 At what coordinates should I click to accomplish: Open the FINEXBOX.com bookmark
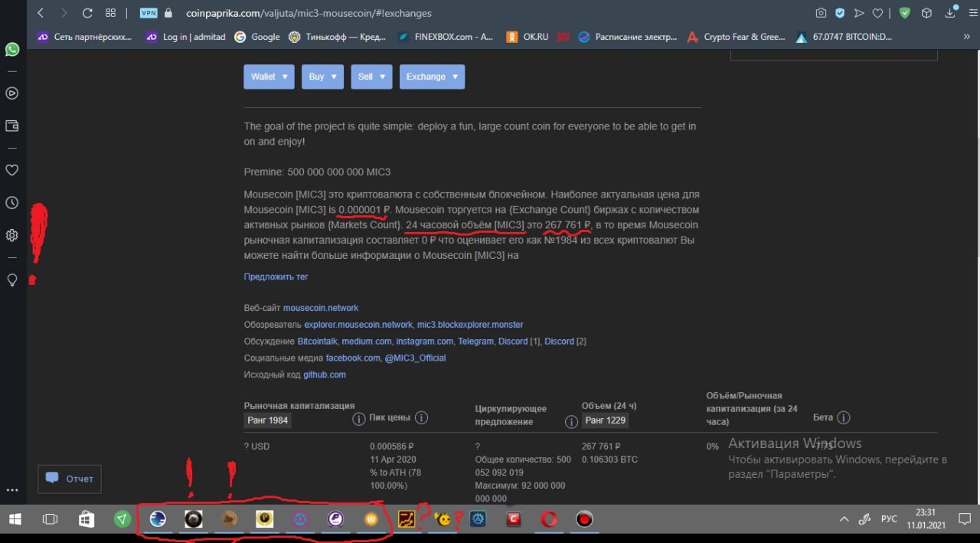(x=447, y=37)
